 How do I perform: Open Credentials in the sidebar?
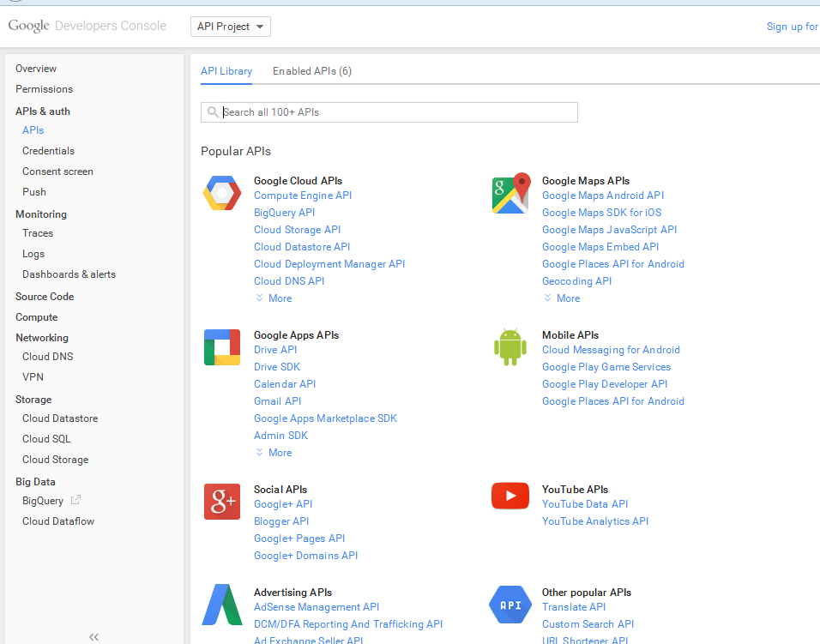click(x=49, y=151)
